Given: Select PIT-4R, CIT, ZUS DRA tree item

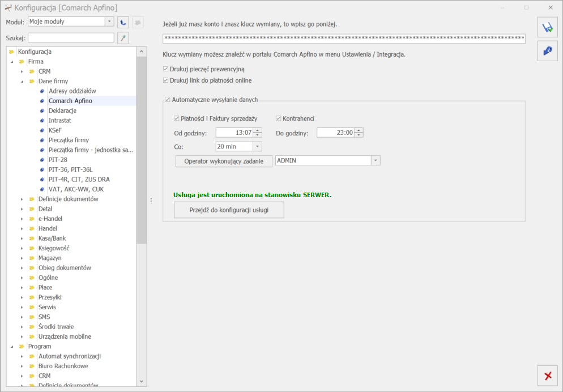Looking at the screenshot, I should tap(79, 180).
